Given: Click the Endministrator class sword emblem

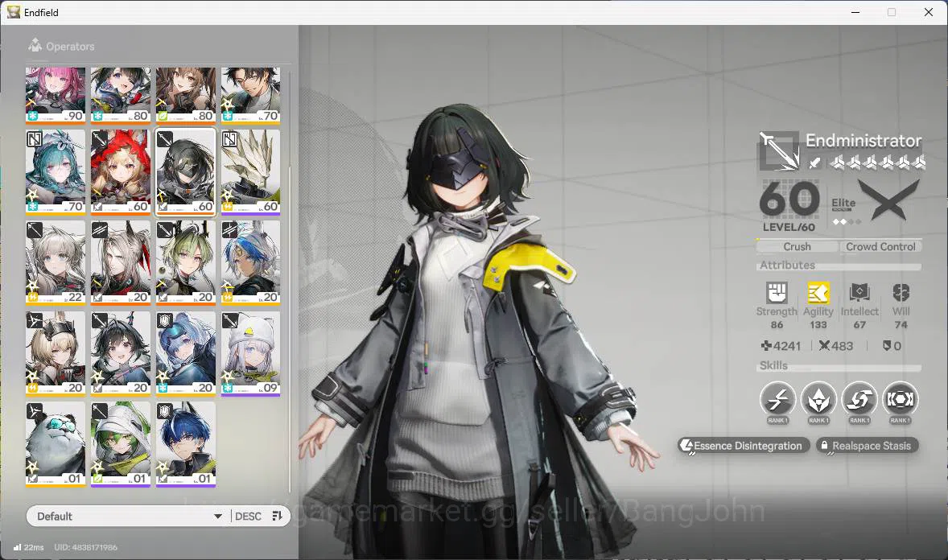Looking at the screenshot, I should pos(779,150).
